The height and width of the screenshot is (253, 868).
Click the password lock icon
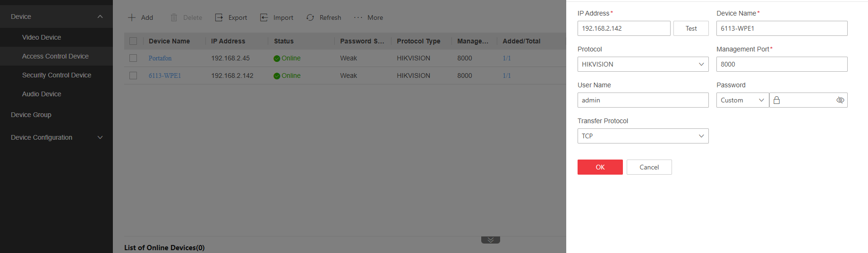click(x=776, y=100)
